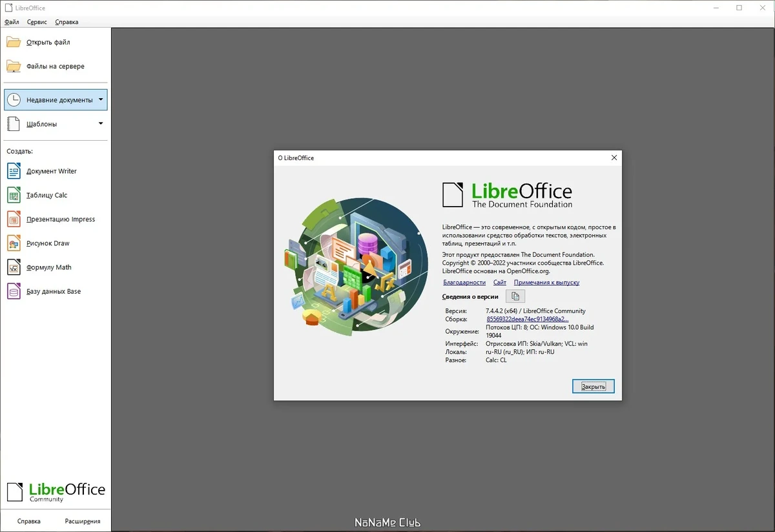
Task: Create a new Рисунок Draw
Action: coord(48,243)
